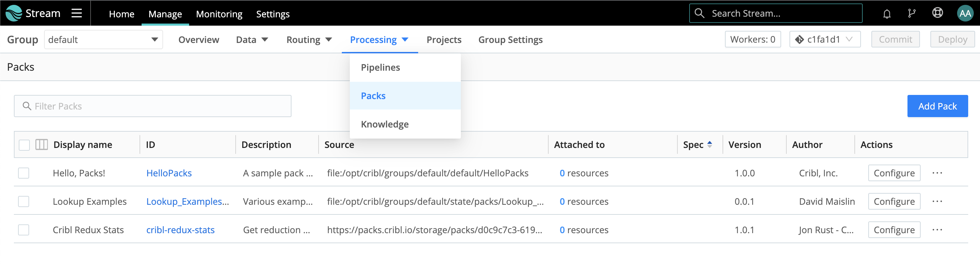Expand the Data menu dropdown
This screenshot has width=980, height=264.
pos(252,39)
